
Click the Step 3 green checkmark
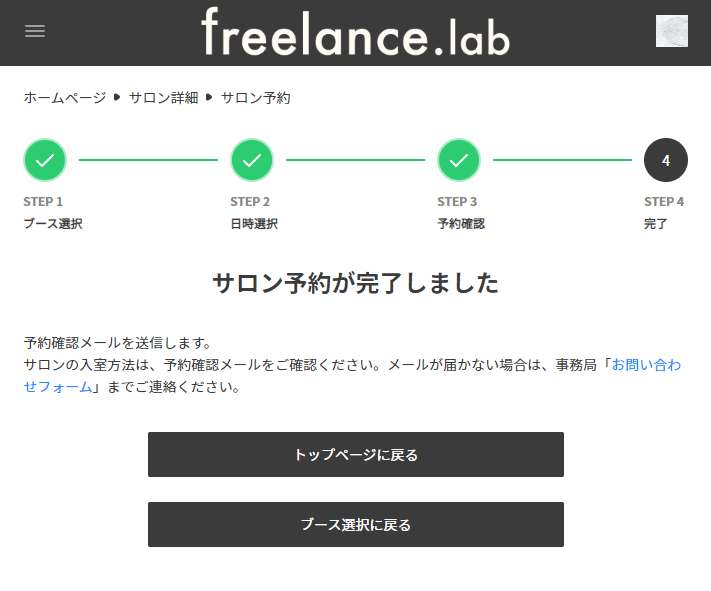tap(459, 160)
